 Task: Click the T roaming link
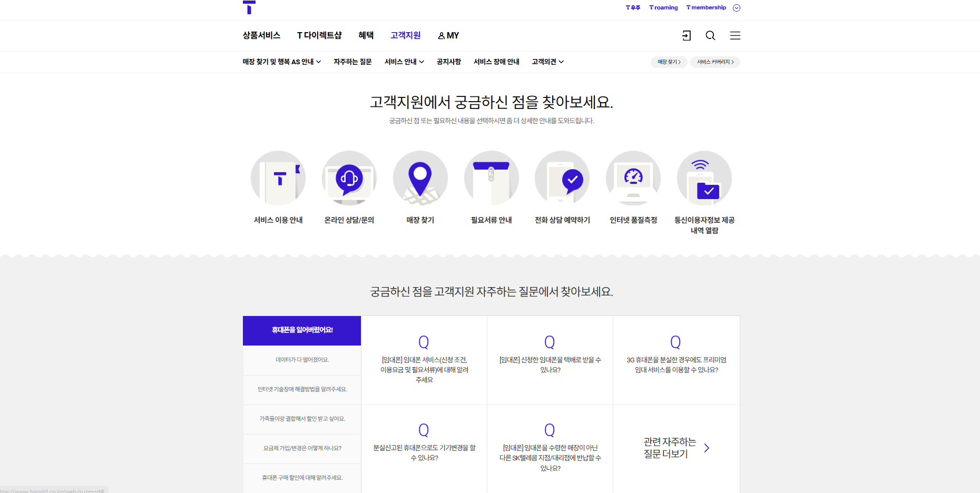[x=663, y=7]
